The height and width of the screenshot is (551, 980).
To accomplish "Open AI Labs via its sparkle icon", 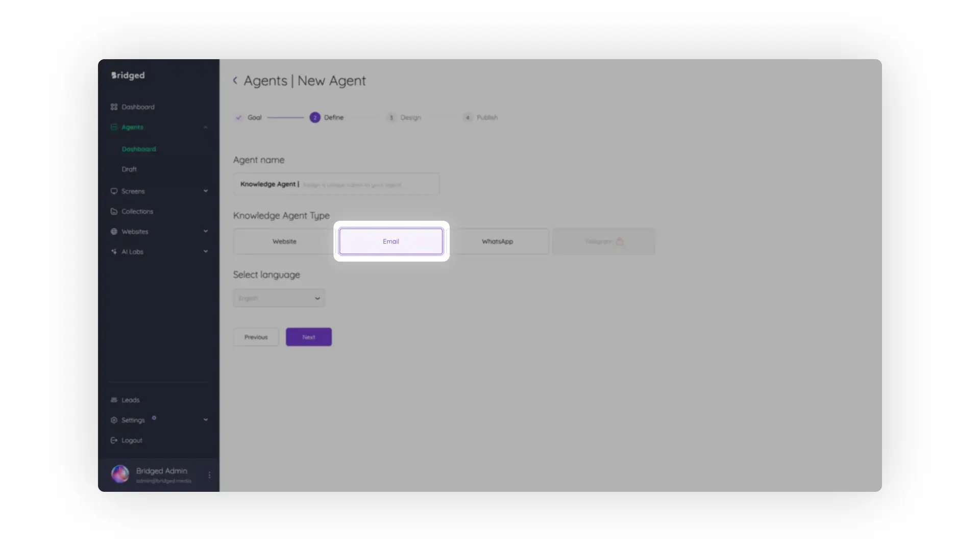I will (x=114, y=252).
